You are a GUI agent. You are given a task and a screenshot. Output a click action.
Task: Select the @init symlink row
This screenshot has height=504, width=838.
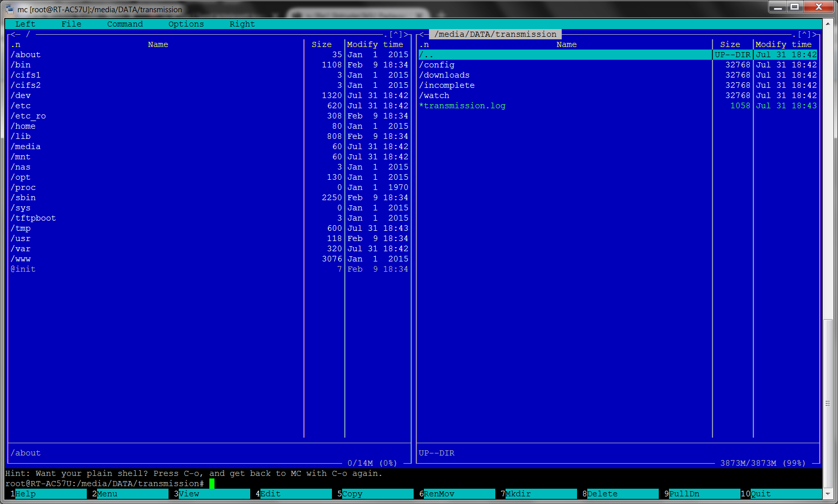(209, 269)
